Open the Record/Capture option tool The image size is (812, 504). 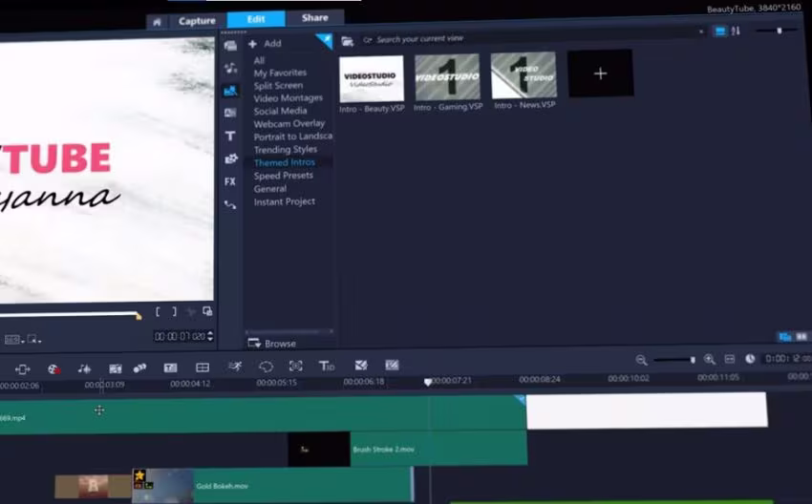(53, 369)
